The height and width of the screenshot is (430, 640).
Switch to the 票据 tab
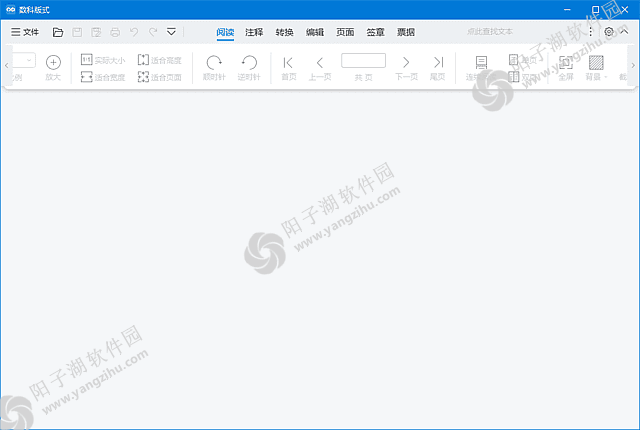pos(406,32)
